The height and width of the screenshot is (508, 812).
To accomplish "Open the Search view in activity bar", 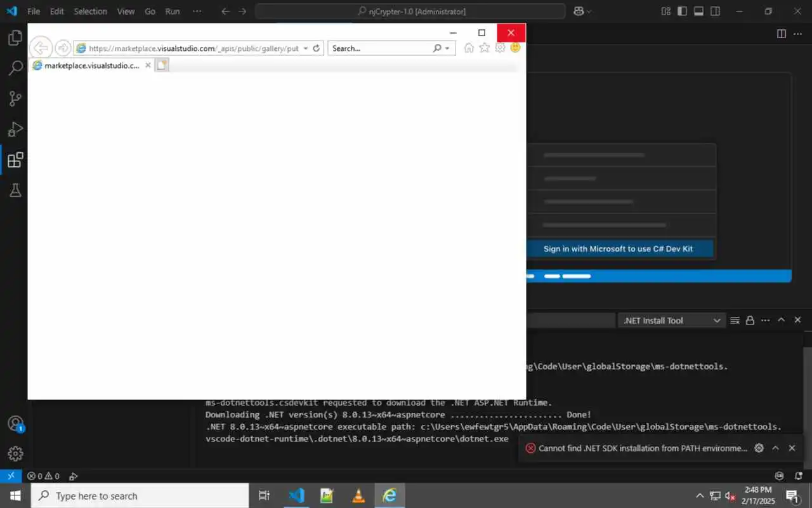I will tap(15, 68).
